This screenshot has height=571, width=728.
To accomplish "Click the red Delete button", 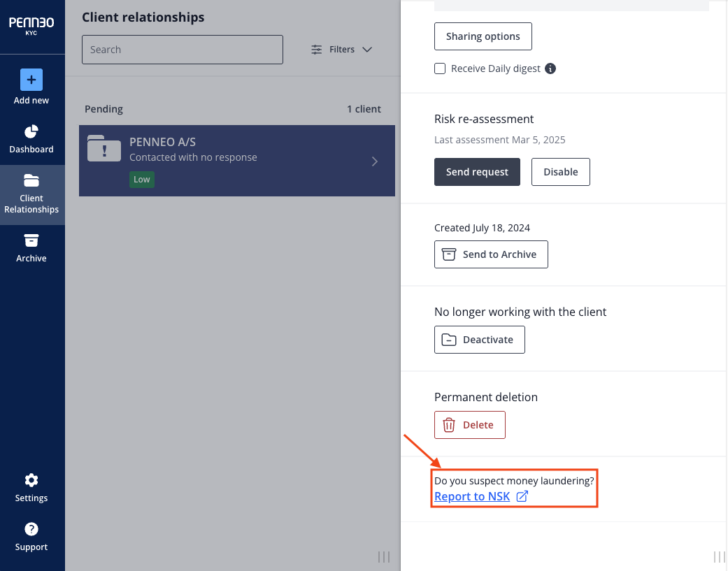I will pos(469,425).
